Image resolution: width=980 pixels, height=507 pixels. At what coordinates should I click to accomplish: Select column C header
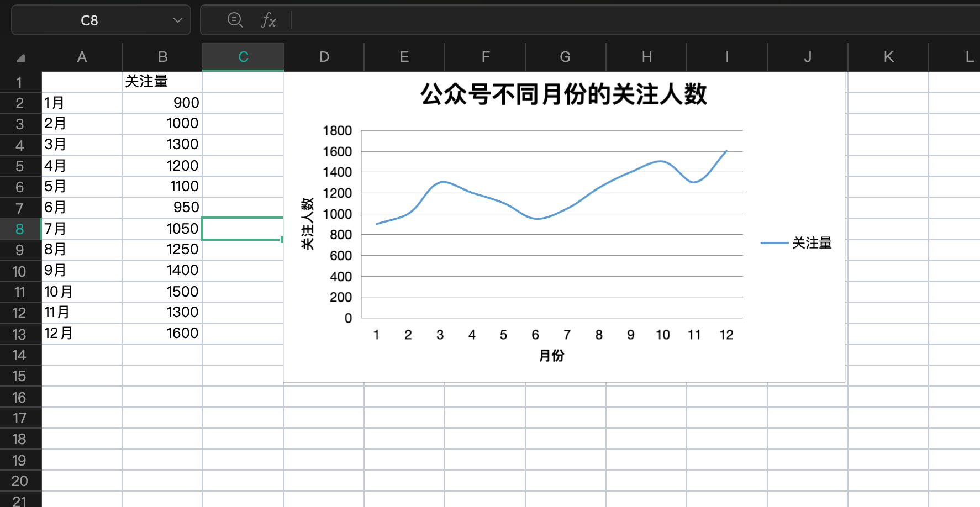[243, 57]
